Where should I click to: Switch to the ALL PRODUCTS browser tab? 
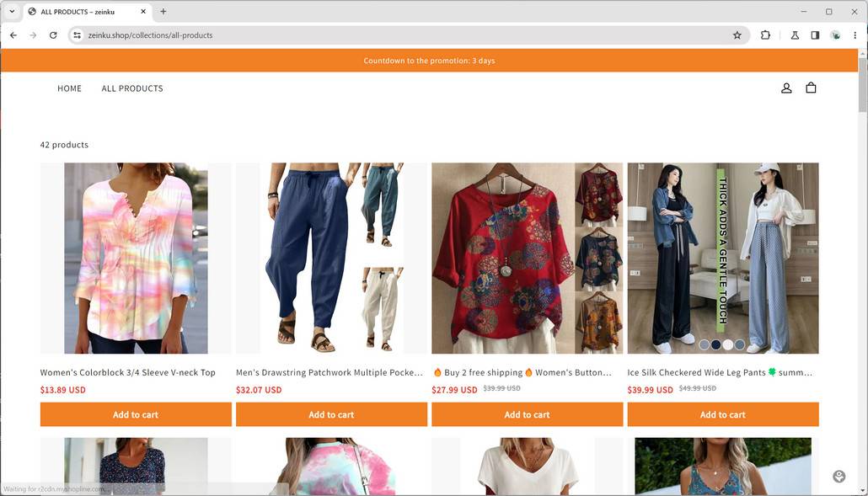tap(82, 11)
